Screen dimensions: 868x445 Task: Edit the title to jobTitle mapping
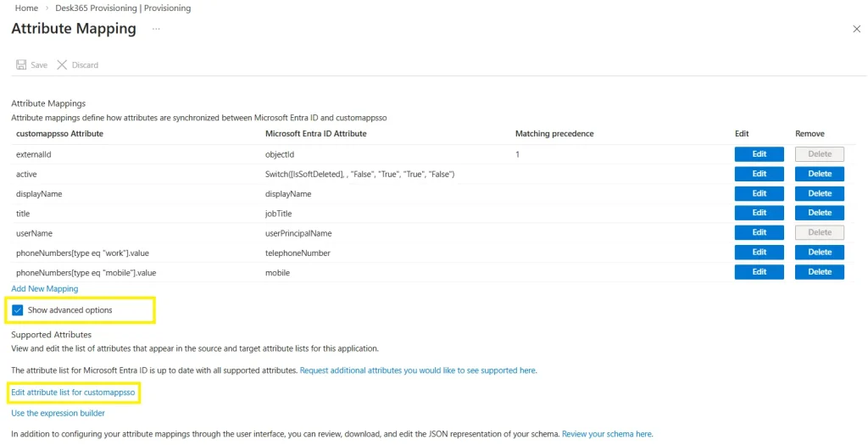click(759, 213)
